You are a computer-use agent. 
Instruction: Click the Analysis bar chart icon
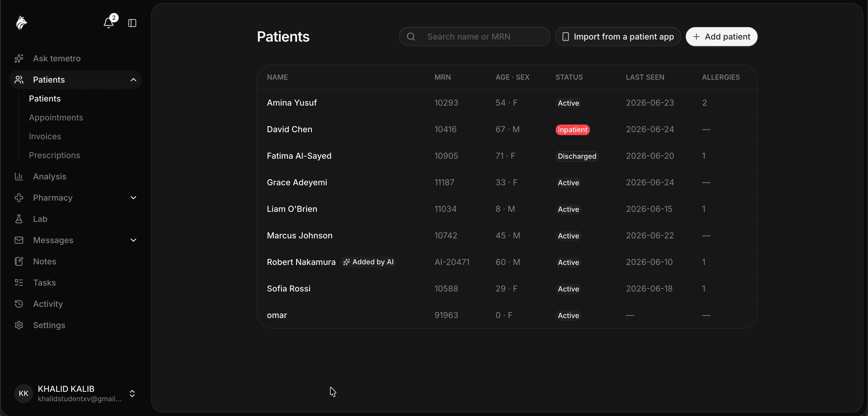[x=19, y=176]
